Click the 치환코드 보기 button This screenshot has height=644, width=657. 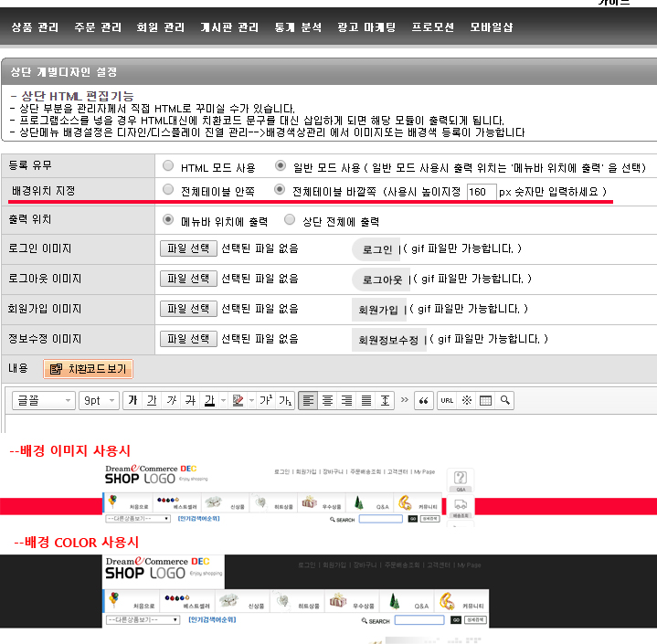[x=89, y=370]
